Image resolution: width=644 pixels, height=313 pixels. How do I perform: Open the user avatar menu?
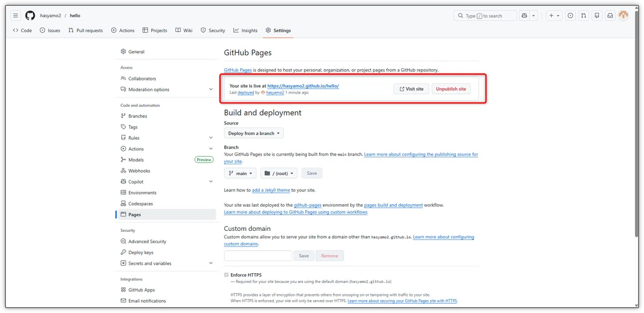click(623, 16)
